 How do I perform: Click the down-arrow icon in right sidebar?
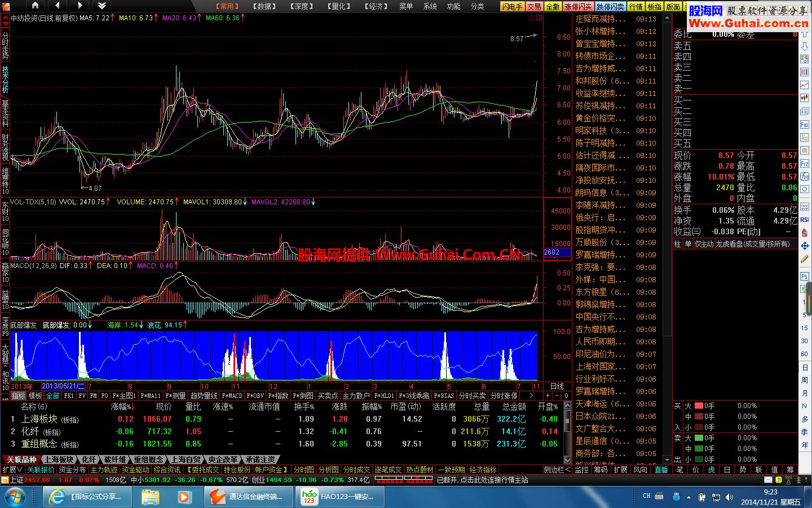[805, 48]
